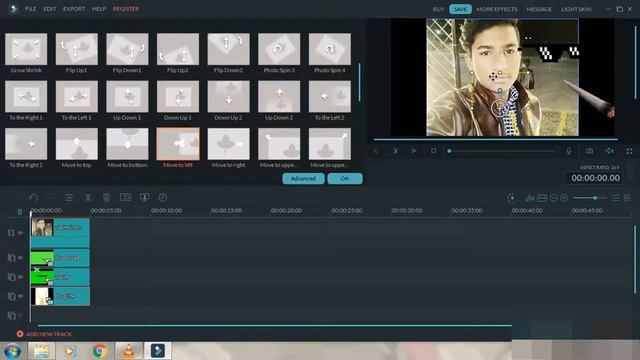Open the MESSAGE link
The width and height of the screenshot is (640, 360).
[539, 9]
